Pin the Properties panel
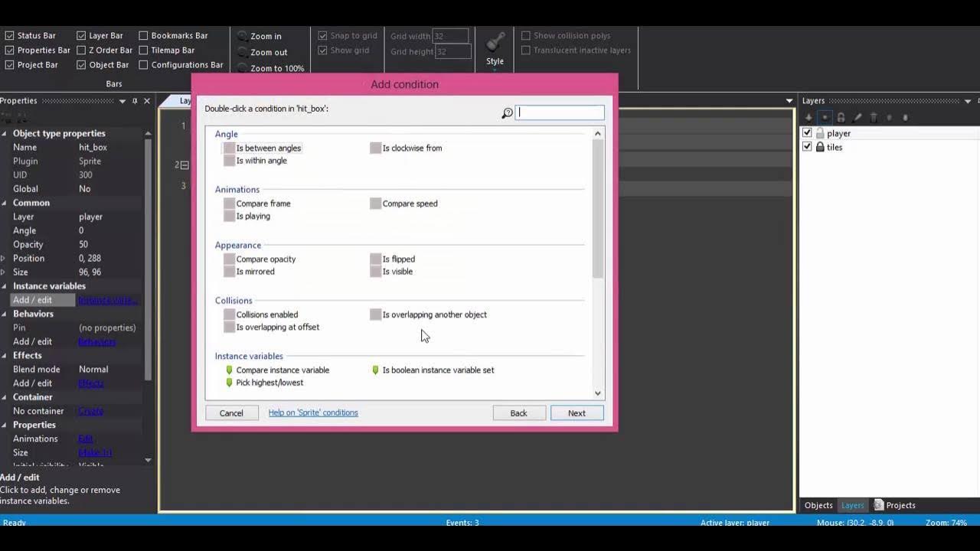 135,101
